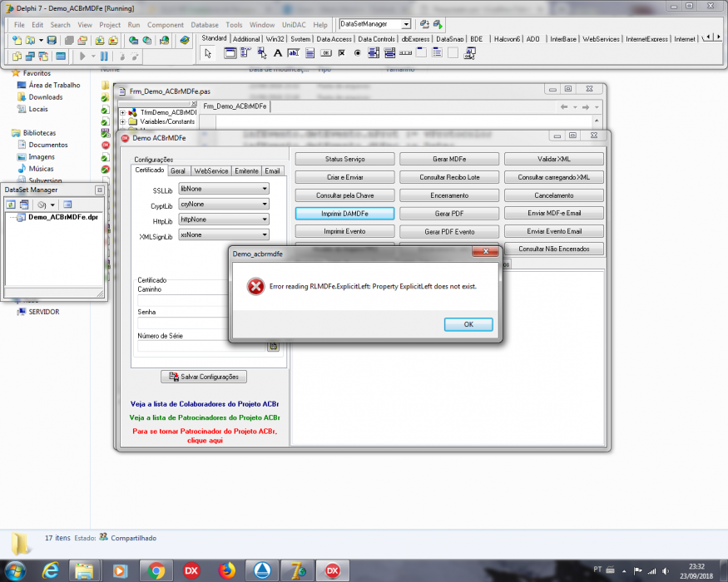Click the New Form toolbar icon
This screenshot has height=582, width=728.
click(x=61, y=57)
